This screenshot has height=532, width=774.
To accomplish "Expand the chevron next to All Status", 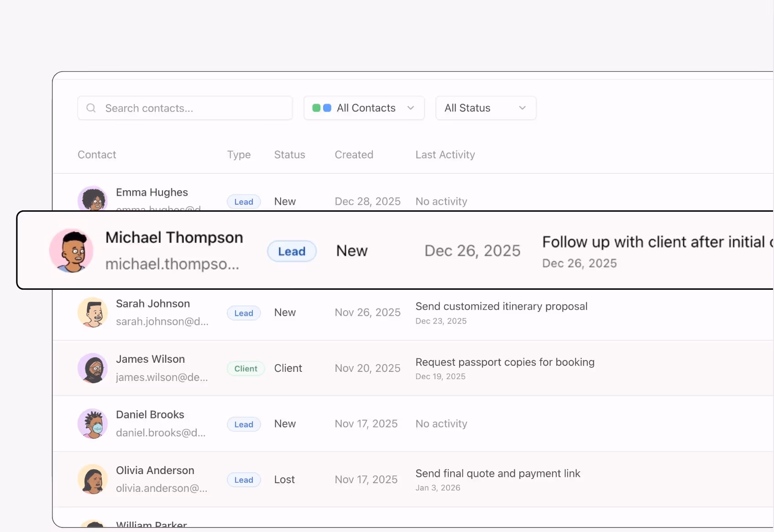I will click(x=523, y=108).
